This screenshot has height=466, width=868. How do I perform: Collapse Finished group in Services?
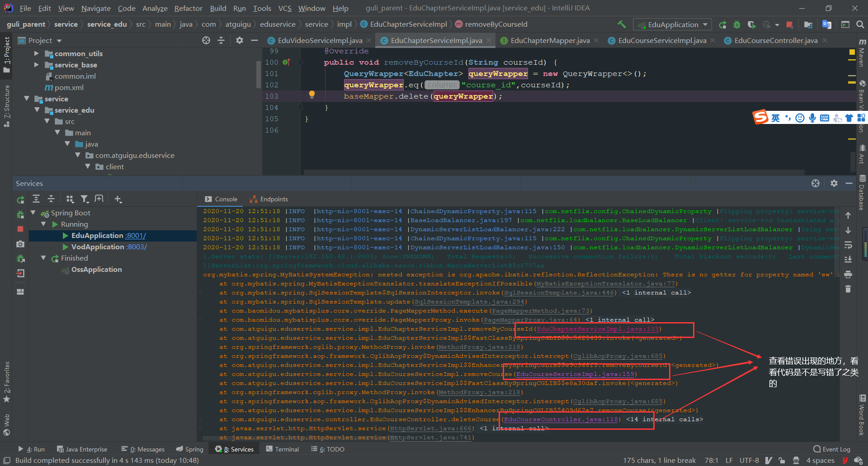click(43, 258)
